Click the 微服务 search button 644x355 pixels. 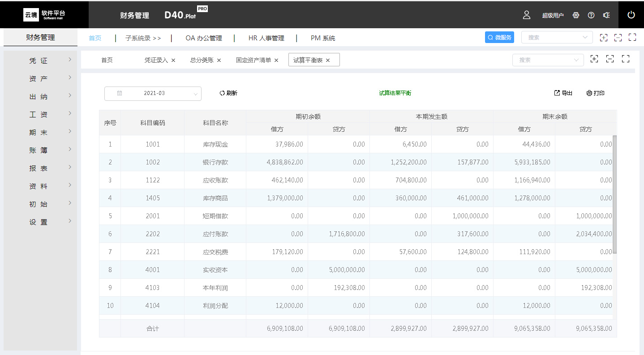coord(499,38)
